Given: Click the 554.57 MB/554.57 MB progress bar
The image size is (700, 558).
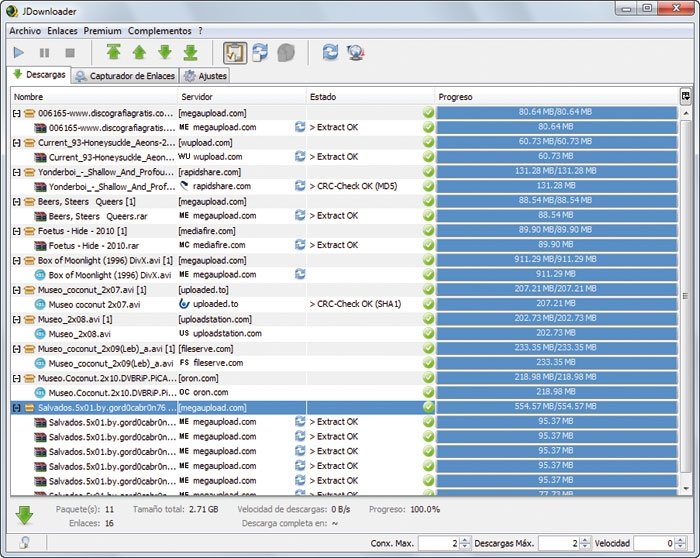Looking at the screenshot, I should pos(556,407).
